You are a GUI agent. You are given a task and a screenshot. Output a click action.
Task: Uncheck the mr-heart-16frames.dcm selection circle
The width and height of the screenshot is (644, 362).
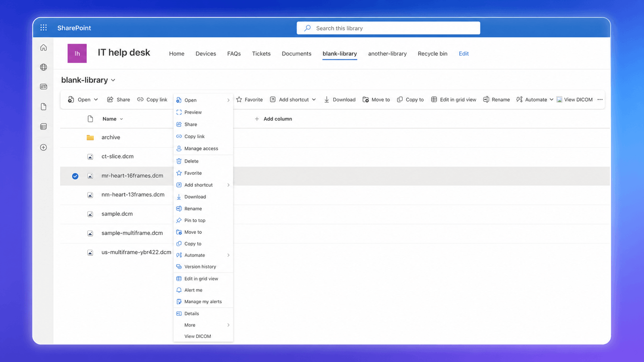click(75, 176)
